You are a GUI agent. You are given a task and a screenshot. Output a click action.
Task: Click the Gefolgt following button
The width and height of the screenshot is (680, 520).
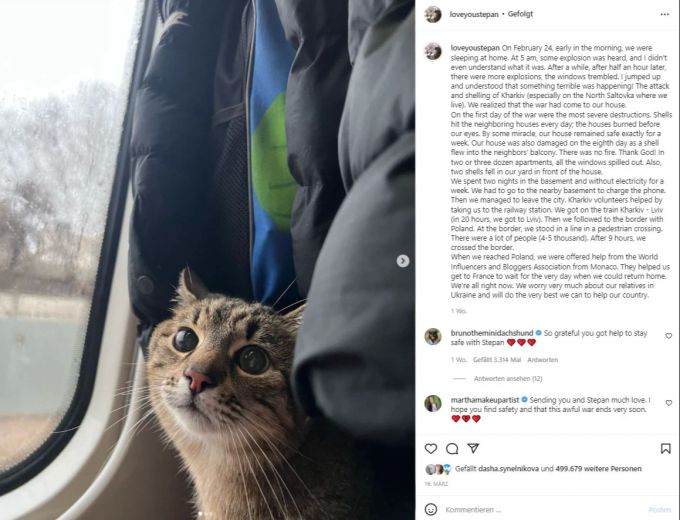tap(520, 14)
